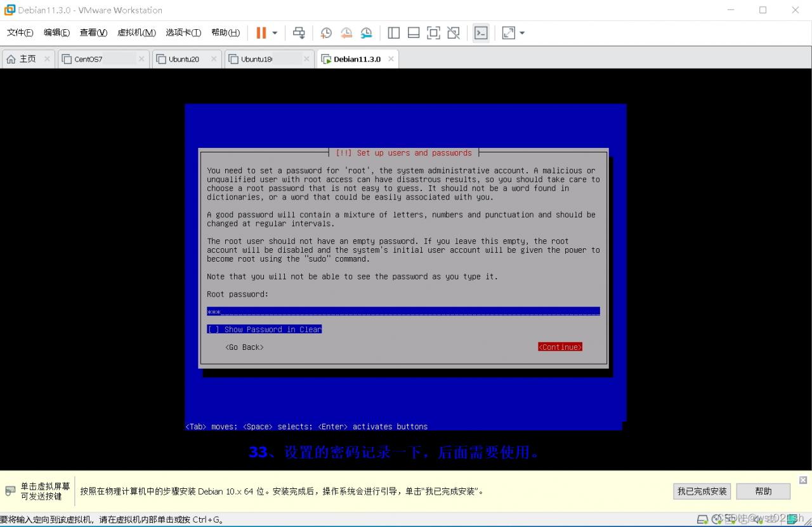The image size is (812, 527).
Task: Close the 主页 tab
Action: 47,59
